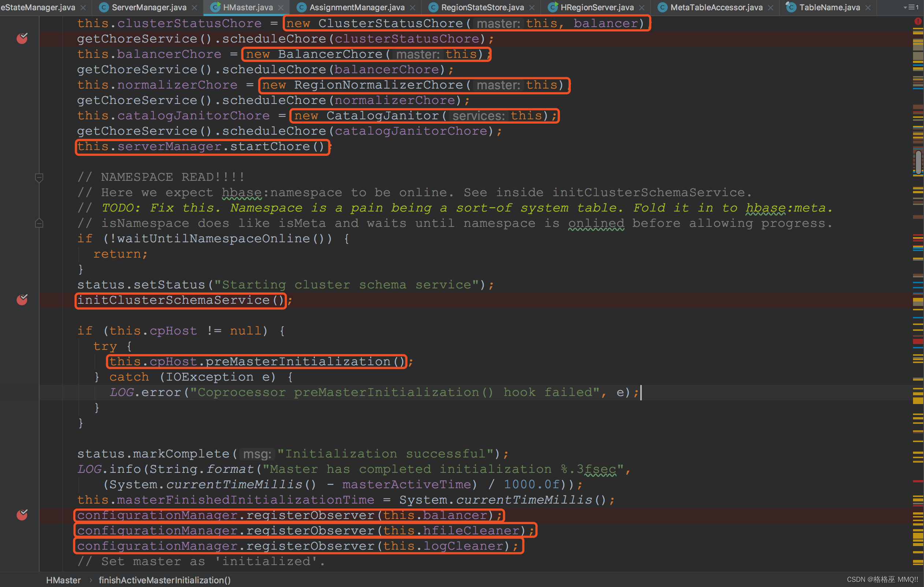Open RegionStateStore.java tab
Image resolution: width=924 pixels, height=587 pixels.
tap(482, 7)
